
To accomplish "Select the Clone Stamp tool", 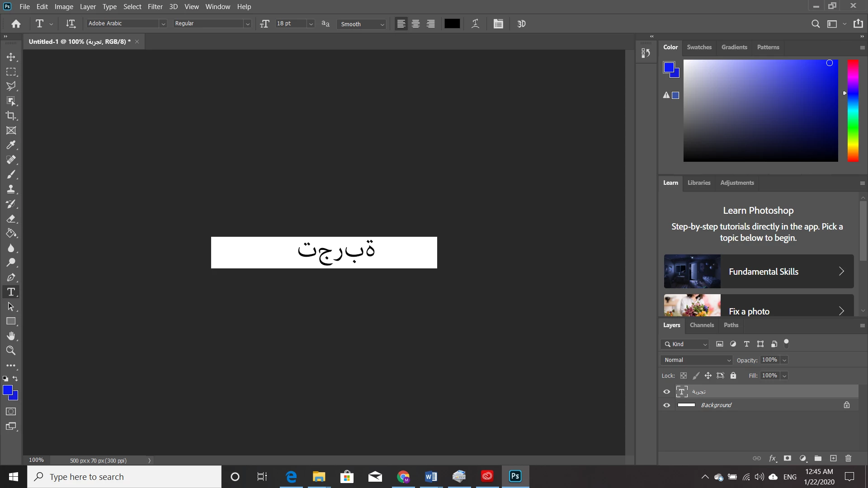I will tap(11, 189).
